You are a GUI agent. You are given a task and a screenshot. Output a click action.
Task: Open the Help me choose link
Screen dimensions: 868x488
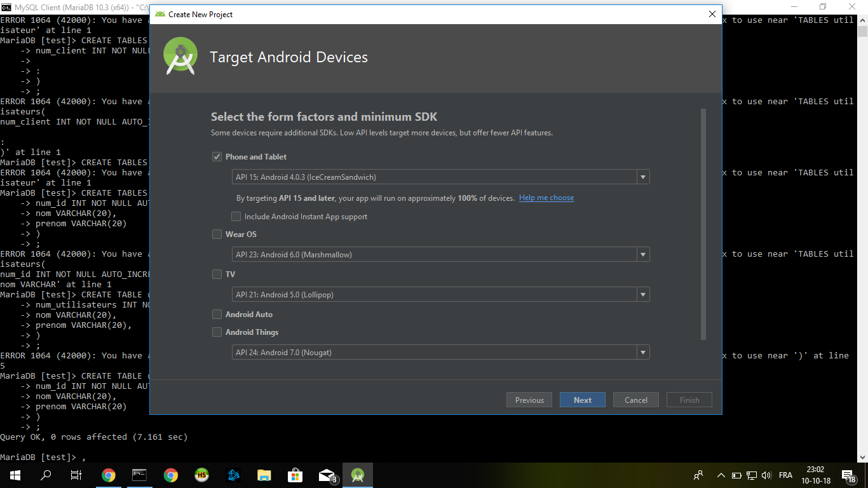546,198
